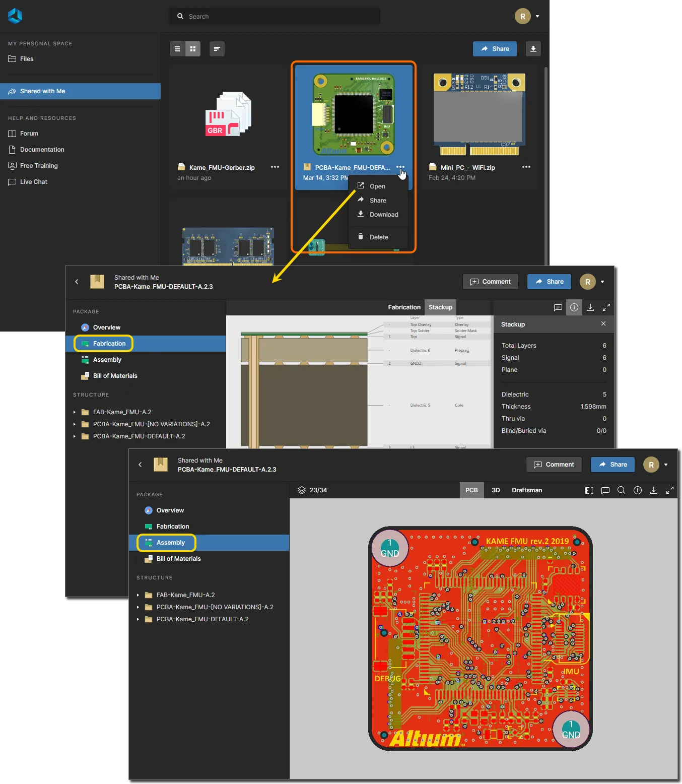
Task: Click Comment button in Fabrication viewer window
Action: coord(490,282)
